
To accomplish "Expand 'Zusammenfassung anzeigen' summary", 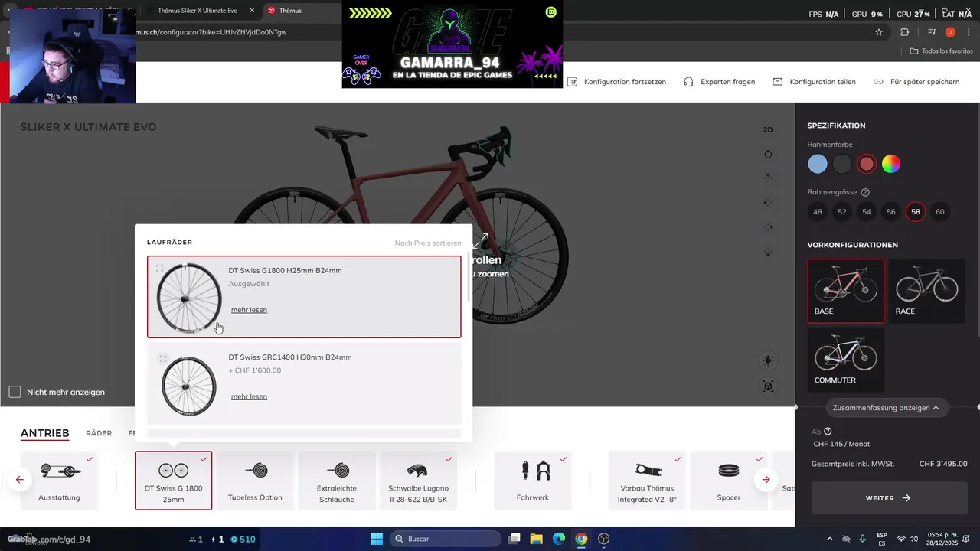I will 887,408.
